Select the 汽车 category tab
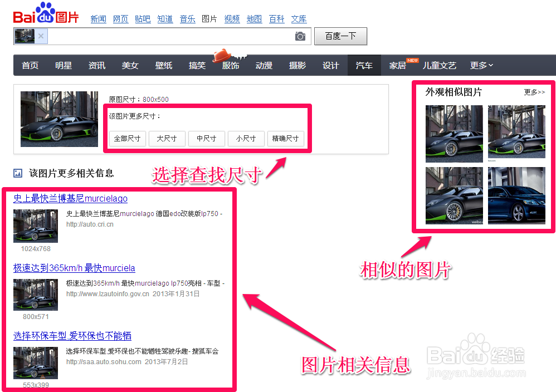Viewport: 556px width, 392px height. pos(364,66)
